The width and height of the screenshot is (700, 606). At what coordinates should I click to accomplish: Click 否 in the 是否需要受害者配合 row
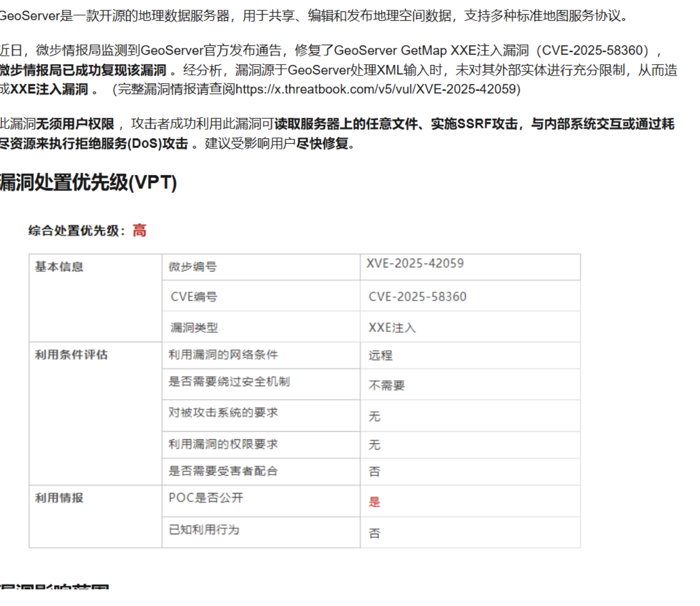coord(374,472)
